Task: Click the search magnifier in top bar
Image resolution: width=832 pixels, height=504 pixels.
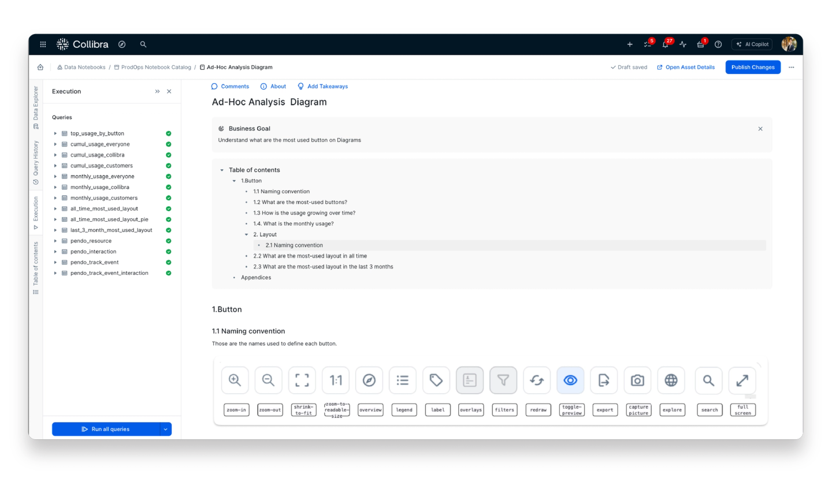Action: 143,44
